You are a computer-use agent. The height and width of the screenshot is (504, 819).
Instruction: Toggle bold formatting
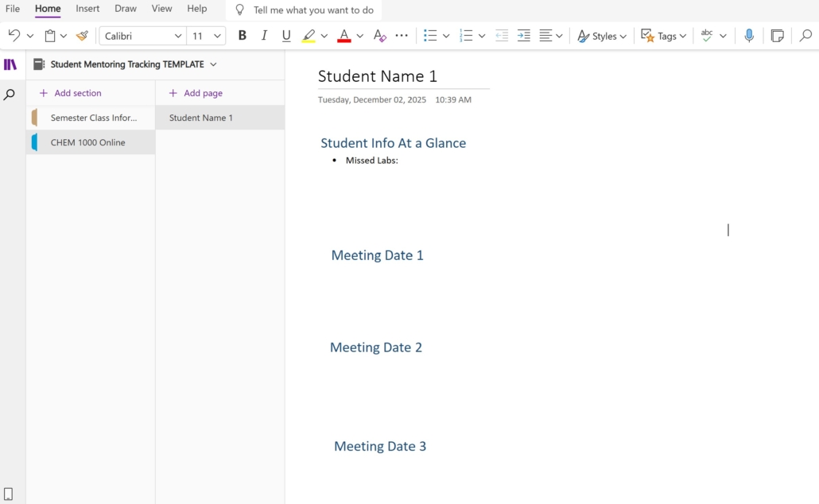(x=243, y=36)
